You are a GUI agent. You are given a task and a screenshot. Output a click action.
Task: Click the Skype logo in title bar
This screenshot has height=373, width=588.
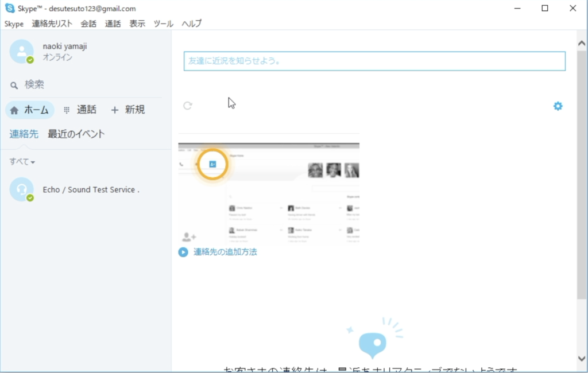pos(10,8)
